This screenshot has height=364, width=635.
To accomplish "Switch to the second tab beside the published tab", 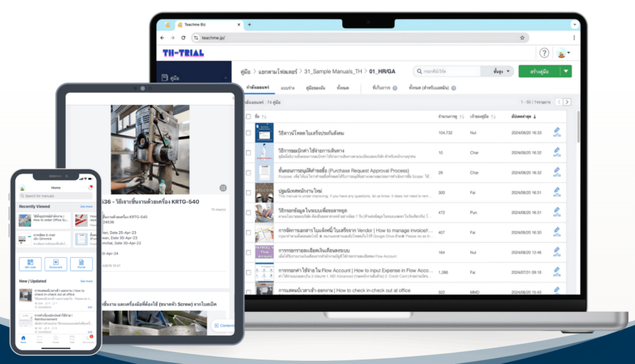I will click(288, 88).
